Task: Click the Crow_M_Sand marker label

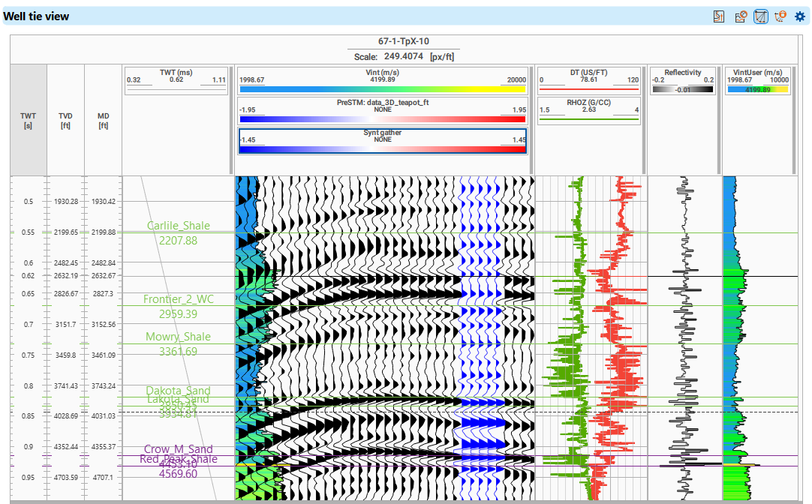Action: 179,449
